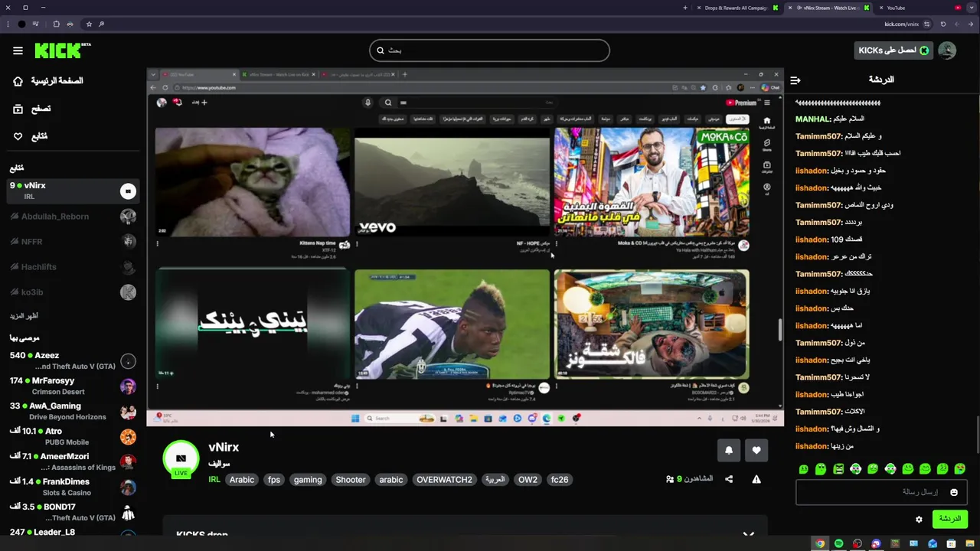Click the vevo landscape thumbnail in stream
Image resolution: width=980 pixels, height=551 pixels.
coord(452,182)
